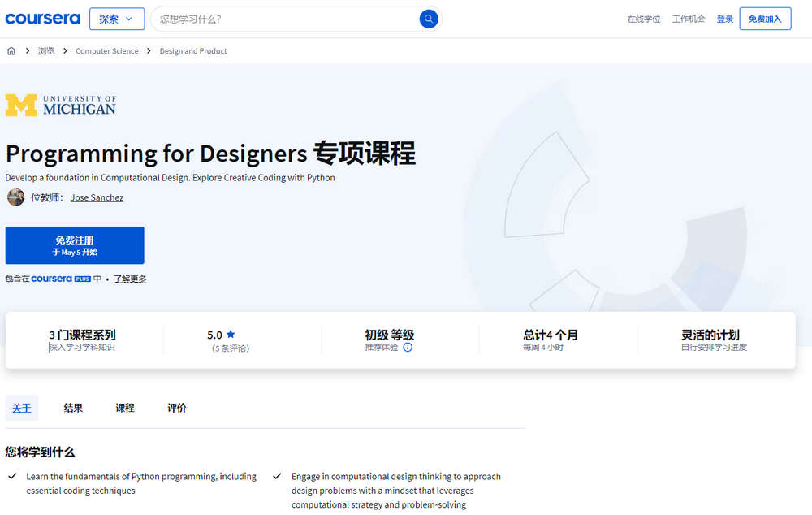Open instructor Jose Sanchez's avatar photo
Screen dimensions: 812x515
(x=15, y=197)
